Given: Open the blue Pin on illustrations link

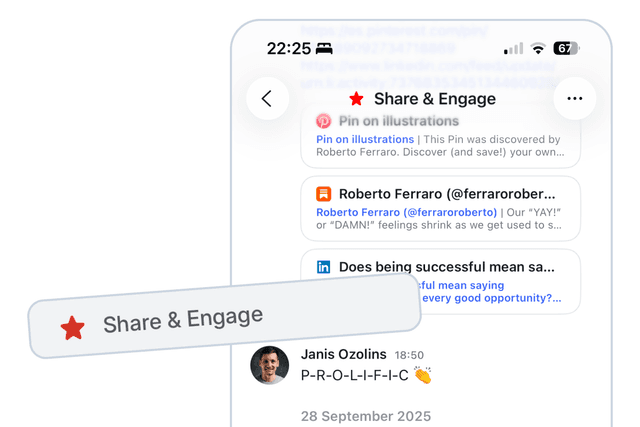Looking at the screenshot, I should click(365, 139).
